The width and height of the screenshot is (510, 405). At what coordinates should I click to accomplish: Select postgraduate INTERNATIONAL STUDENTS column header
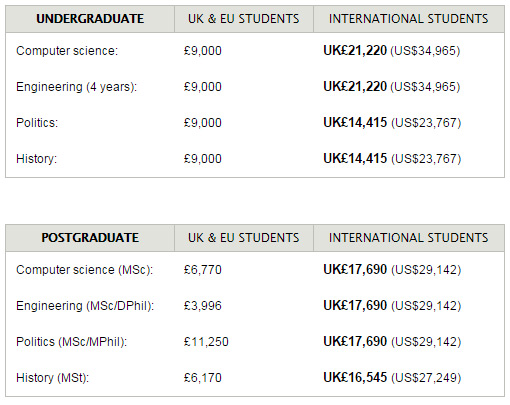(409, 238)
